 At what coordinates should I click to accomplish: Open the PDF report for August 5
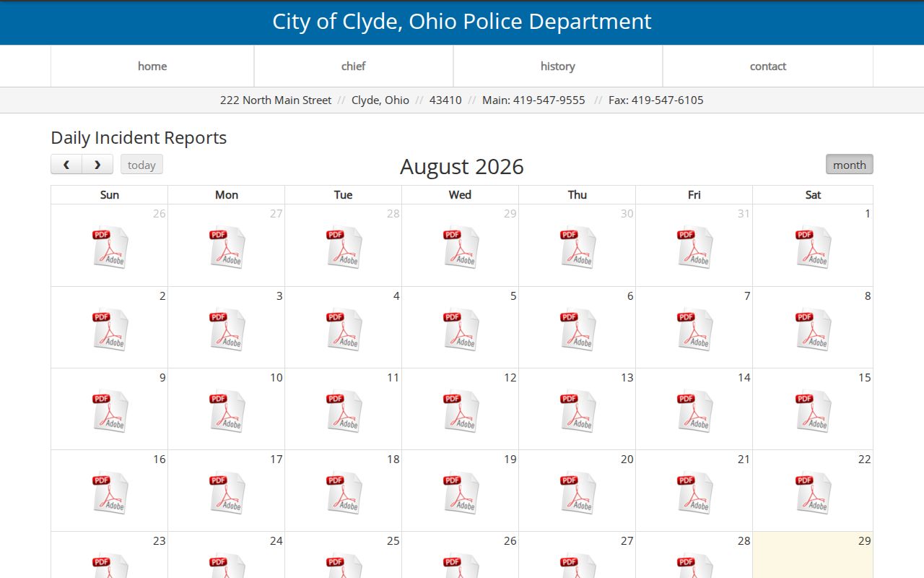coord(461,329)
